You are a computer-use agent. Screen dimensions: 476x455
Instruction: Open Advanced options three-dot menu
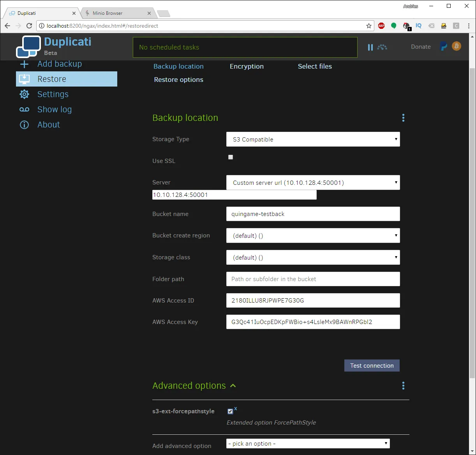403,386
